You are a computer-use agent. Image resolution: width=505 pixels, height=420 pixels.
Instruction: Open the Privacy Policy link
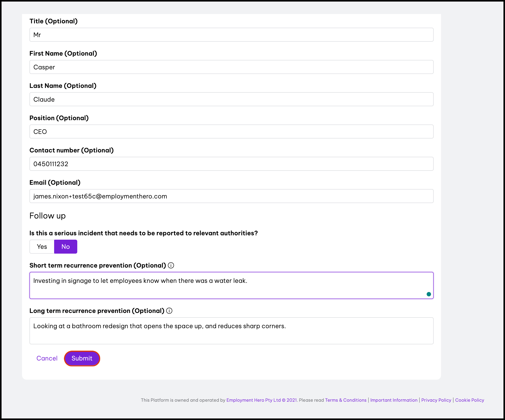[x=436, y=400]
